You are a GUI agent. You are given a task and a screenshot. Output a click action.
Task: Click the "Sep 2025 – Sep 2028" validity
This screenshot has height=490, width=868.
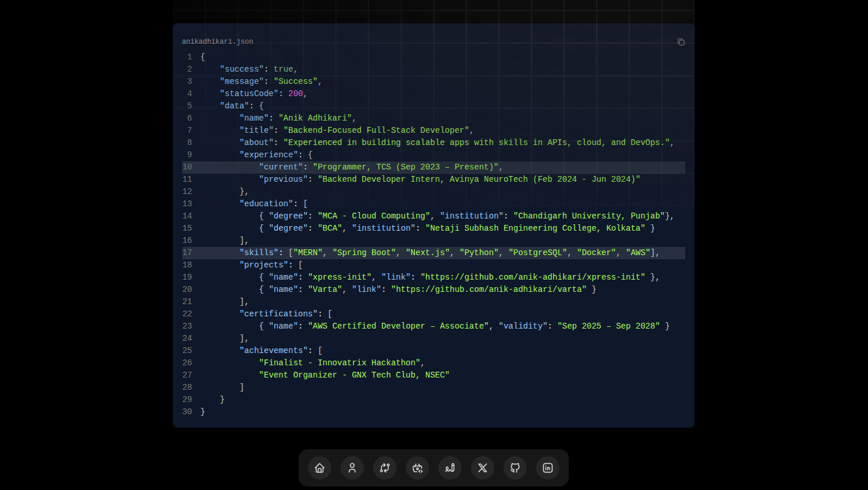click(609, 326)
